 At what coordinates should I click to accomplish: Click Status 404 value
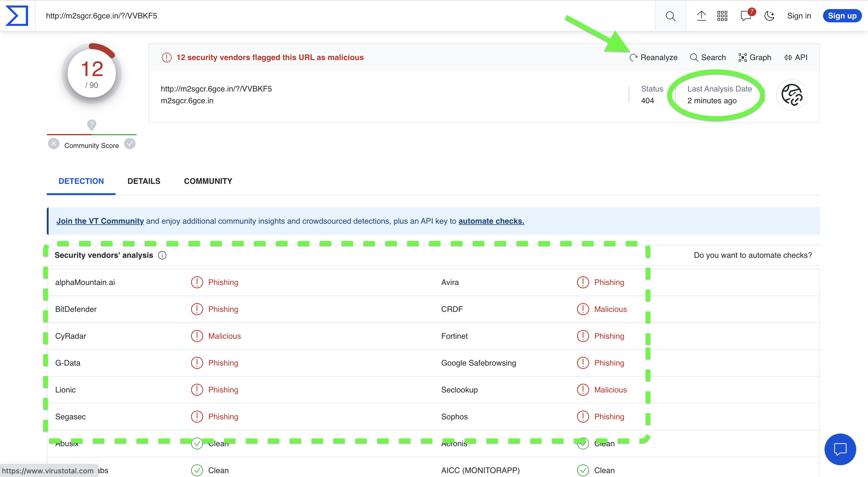point(647,101)
